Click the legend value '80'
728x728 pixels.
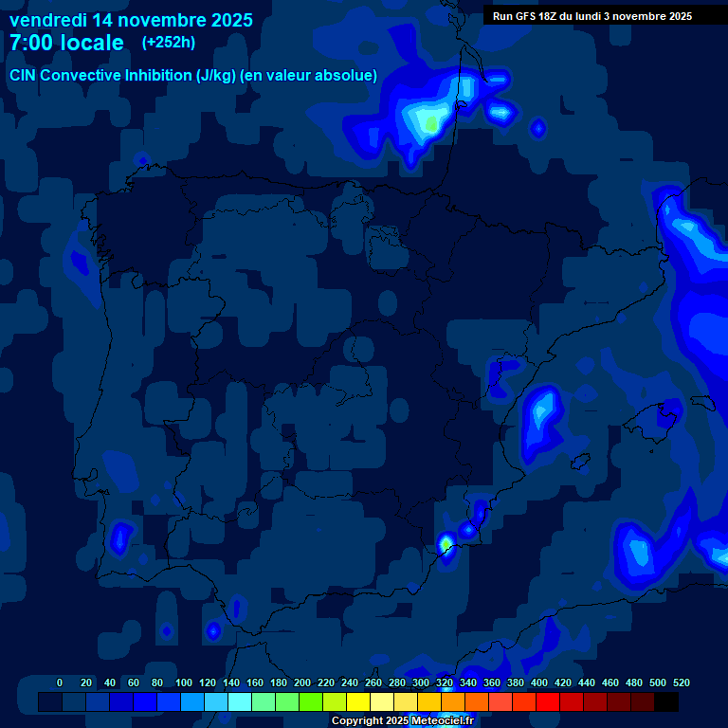[157, 682]
